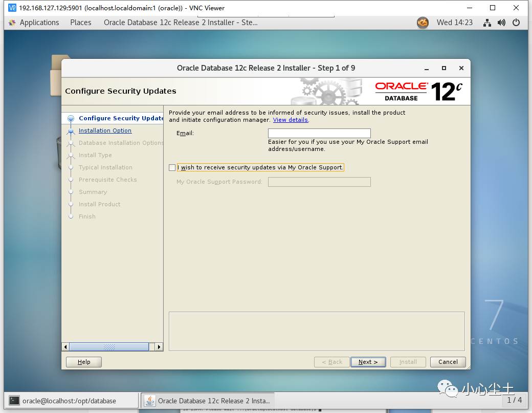Click the installer message text area
Viewport: 532px width, 413px height.
317,331
